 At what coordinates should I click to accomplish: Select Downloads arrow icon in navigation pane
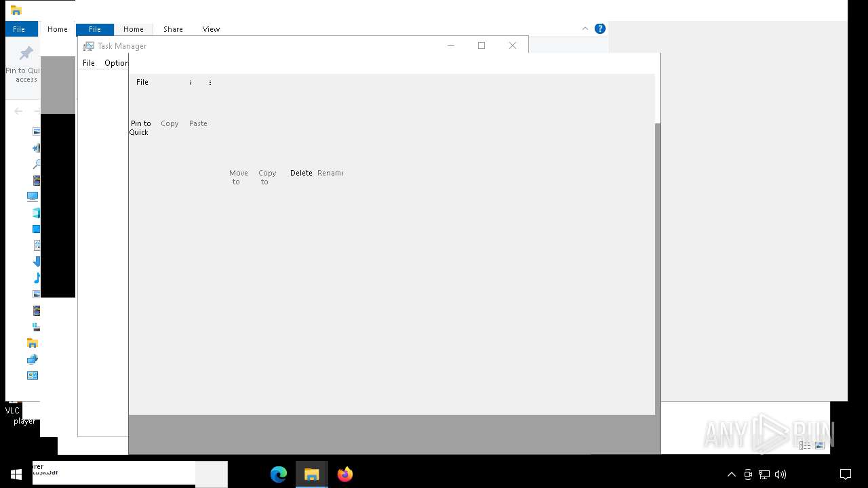click(37, 262)
